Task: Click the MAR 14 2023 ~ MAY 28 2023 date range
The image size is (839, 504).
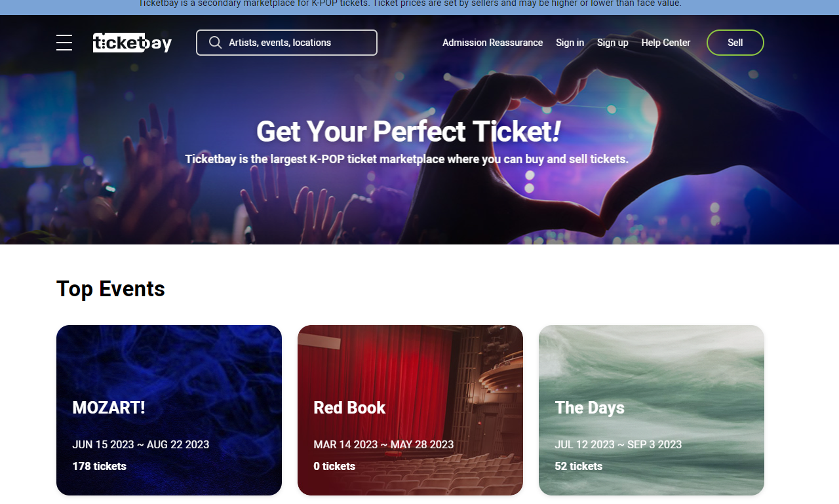Action: click(383, 444)
